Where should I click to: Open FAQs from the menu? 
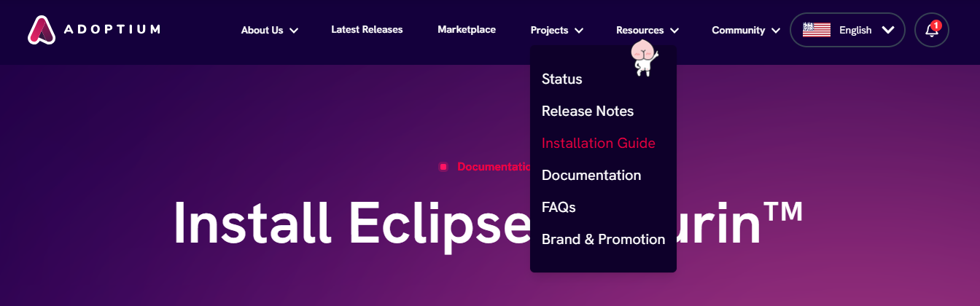click(x=559, y=207)
